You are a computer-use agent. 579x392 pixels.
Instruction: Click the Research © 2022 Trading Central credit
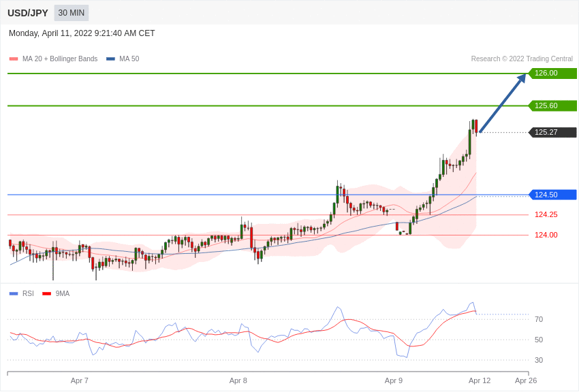tap(522, 59)
